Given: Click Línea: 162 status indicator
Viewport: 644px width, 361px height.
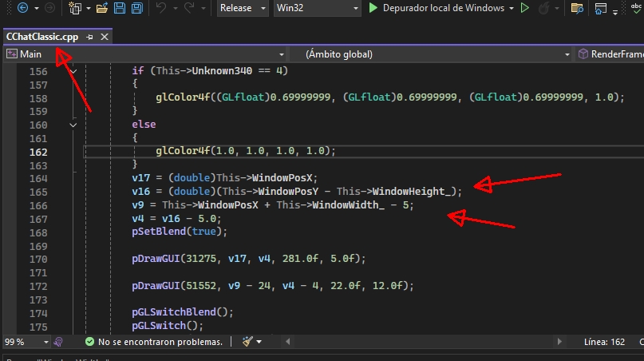Looking at the screenshot, I should tap(604, 342).
